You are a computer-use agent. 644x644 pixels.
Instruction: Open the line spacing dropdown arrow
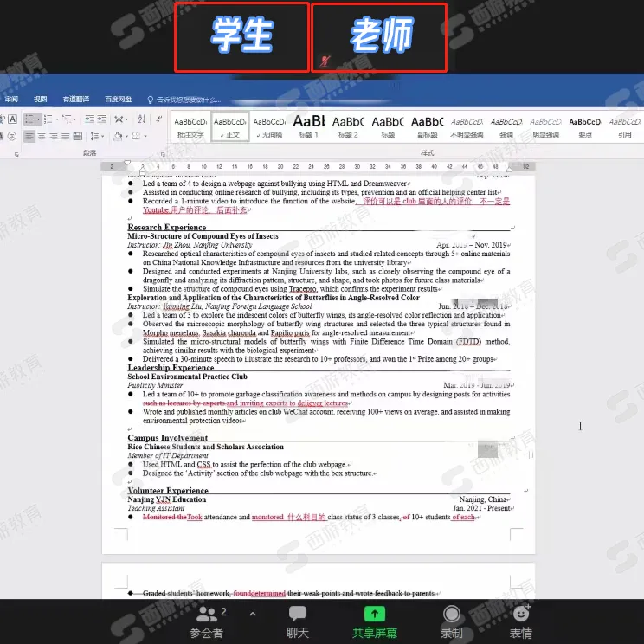[x=102, y=136]
